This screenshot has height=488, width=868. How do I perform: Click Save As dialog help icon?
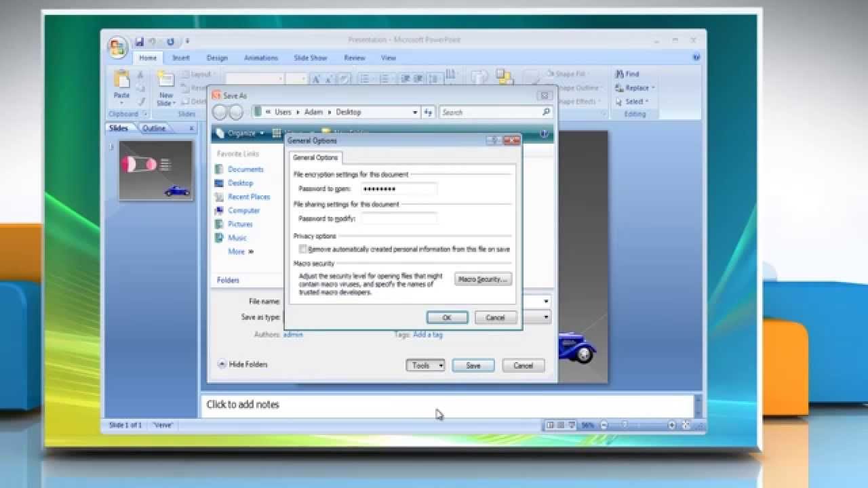[544, 134]
